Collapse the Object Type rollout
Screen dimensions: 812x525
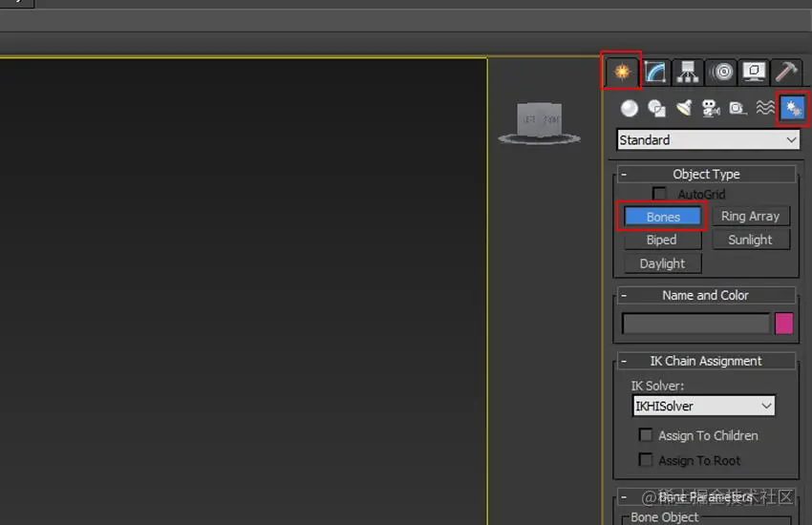coord(706,175)
